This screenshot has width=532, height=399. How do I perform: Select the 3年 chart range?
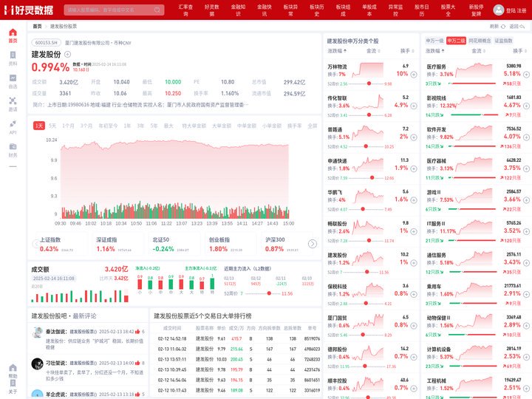pos(140,126)
